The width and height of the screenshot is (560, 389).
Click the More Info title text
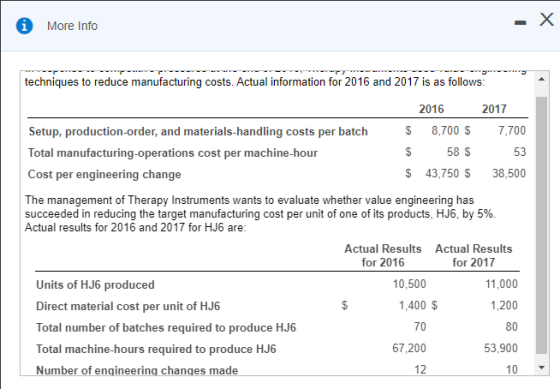coord(72,26)
